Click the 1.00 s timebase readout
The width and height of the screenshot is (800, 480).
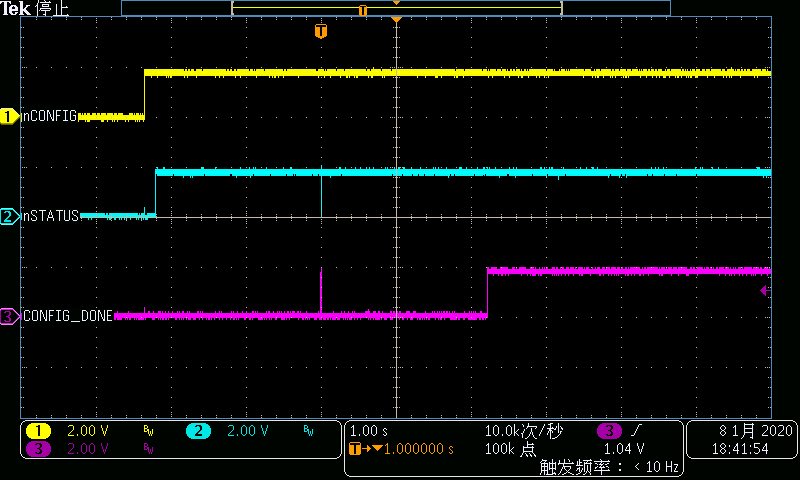click(368, 431)
